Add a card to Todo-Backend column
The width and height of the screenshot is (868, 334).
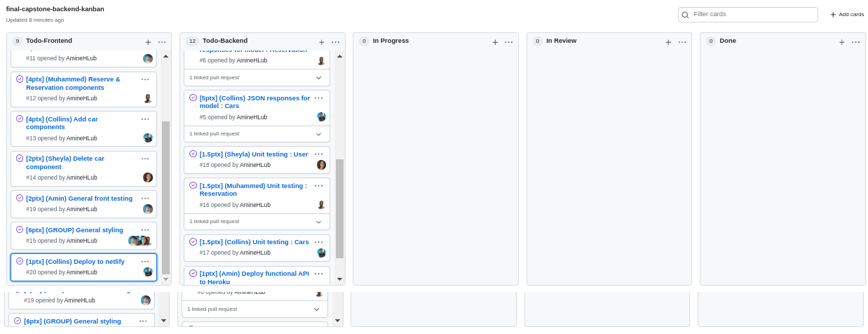322,42
